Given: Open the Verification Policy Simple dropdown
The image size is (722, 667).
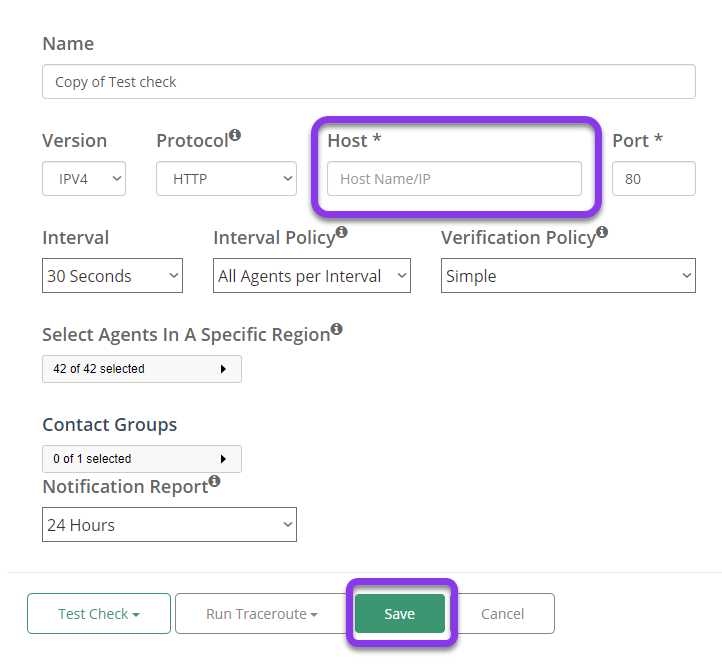Looking at the screenshot, I should tap(568, 276).
